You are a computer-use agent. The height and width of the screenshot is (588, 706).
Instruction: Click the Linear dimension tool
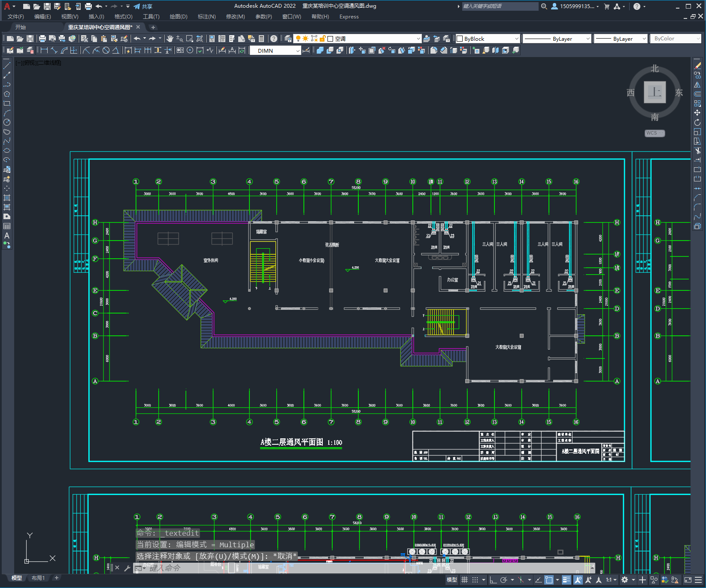[x=44, y=50]
